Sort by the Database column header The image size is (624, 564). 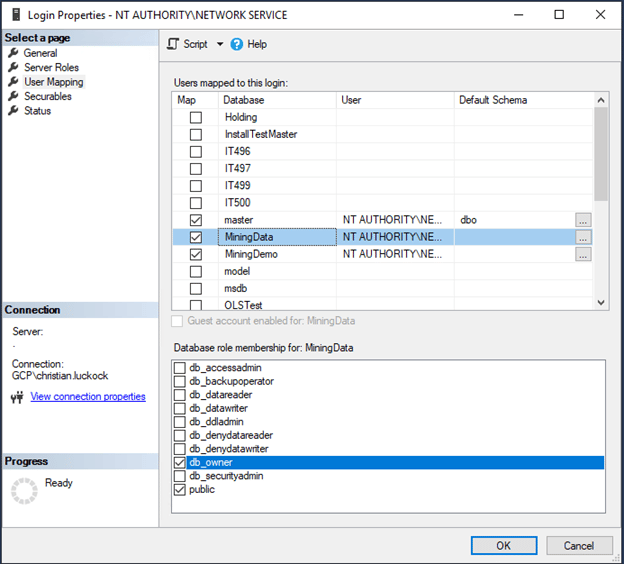click(277, 100)
